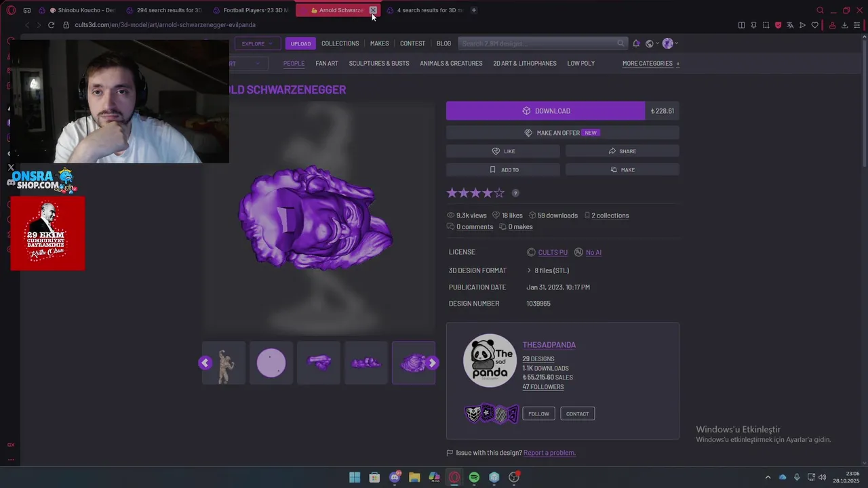
Task: Click the Contact button
Action: 577,413
